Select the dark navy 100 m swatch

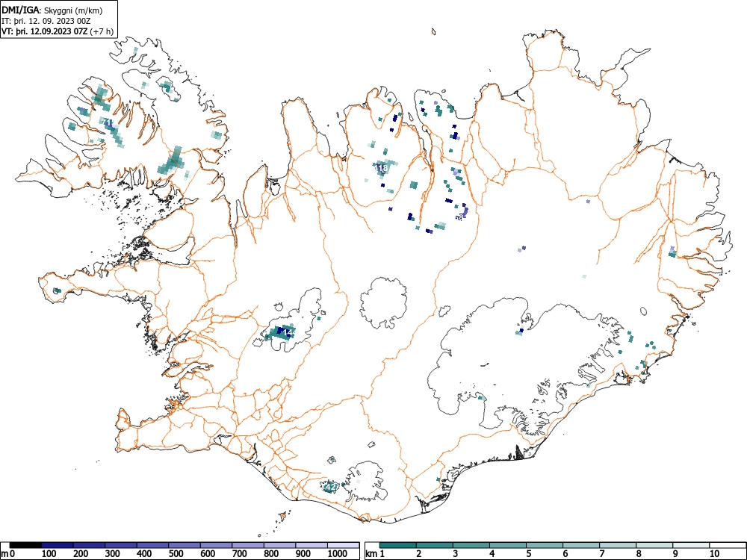tap(58, 545)
